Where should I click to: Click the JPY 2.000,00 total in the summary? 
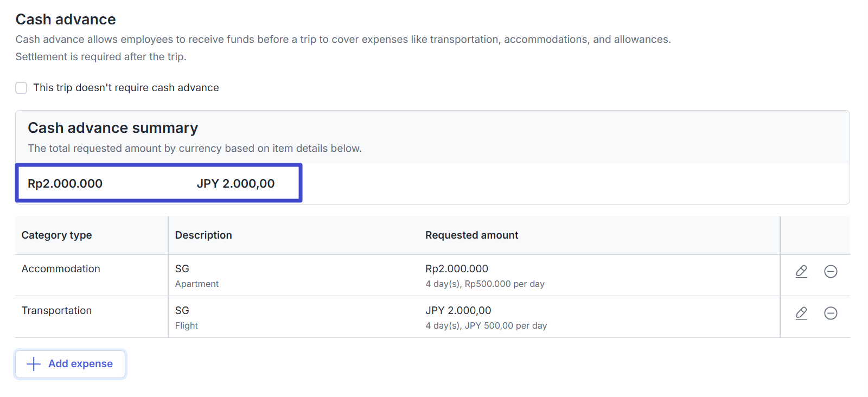[x=235, y=184]
